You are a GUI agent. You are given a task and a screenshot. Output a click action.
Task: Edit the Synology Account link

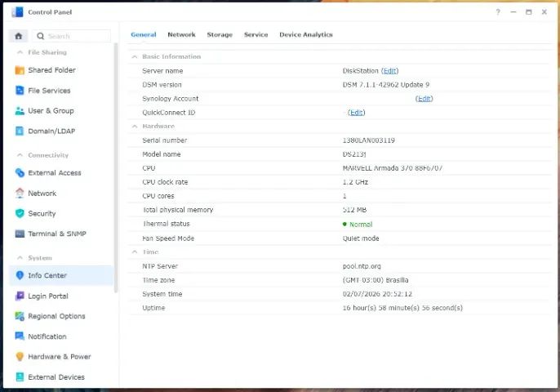coord(424,99)
